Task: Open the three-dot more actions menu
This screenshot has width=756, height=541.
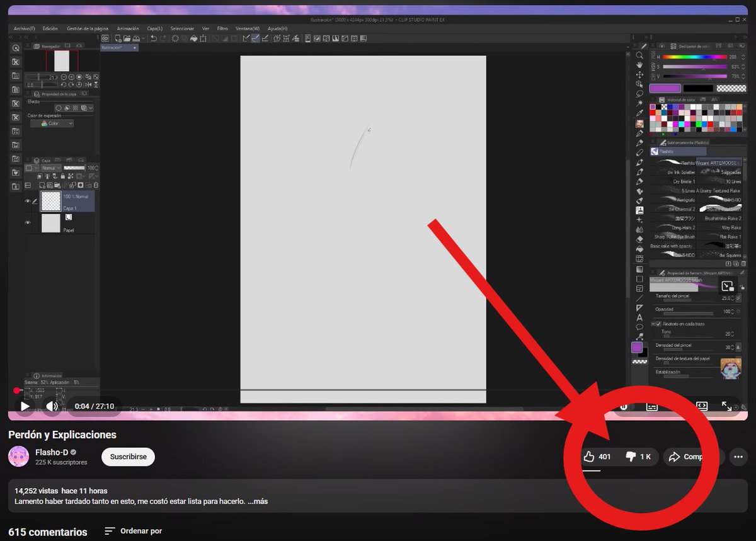Action: (738, 457)
